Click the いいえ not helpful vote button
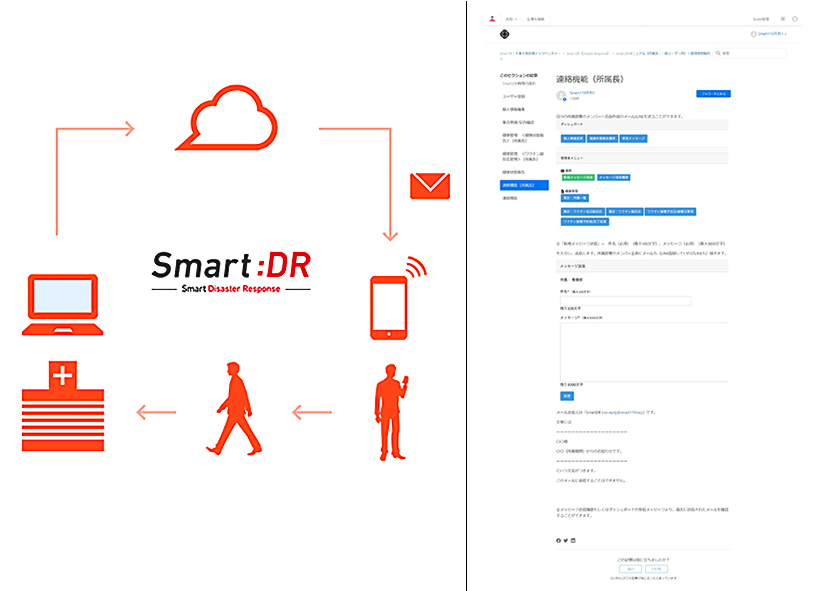Screen dimensions: 827x591 [656, 569]
